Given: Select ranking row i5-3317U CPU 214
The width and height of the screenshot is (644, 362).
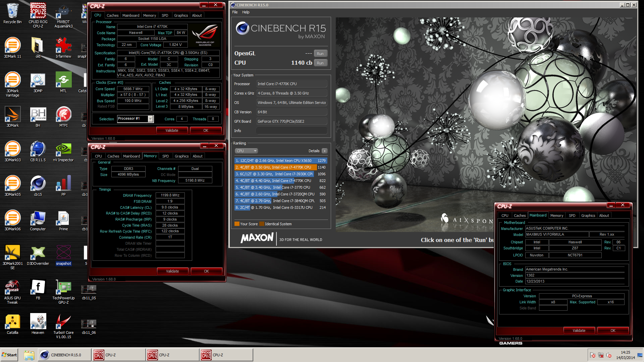Looking at the screenshot, I should 280,207.
